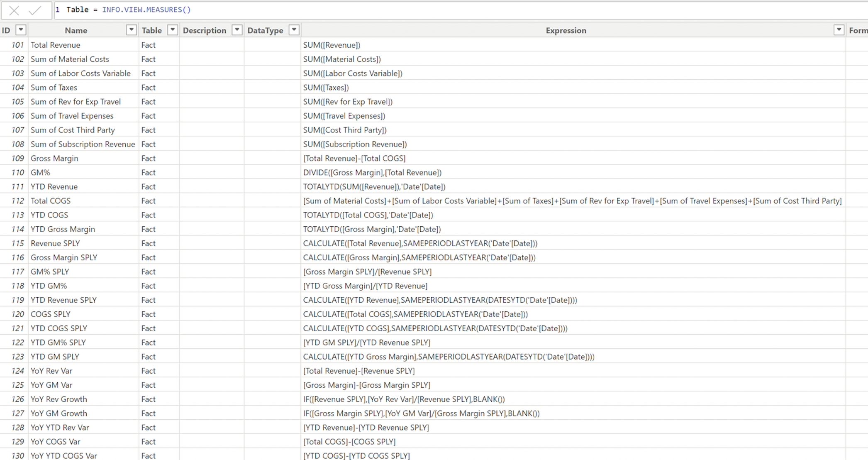
Task: Select the Total Revenue name cell
Action: pos(56,45)
